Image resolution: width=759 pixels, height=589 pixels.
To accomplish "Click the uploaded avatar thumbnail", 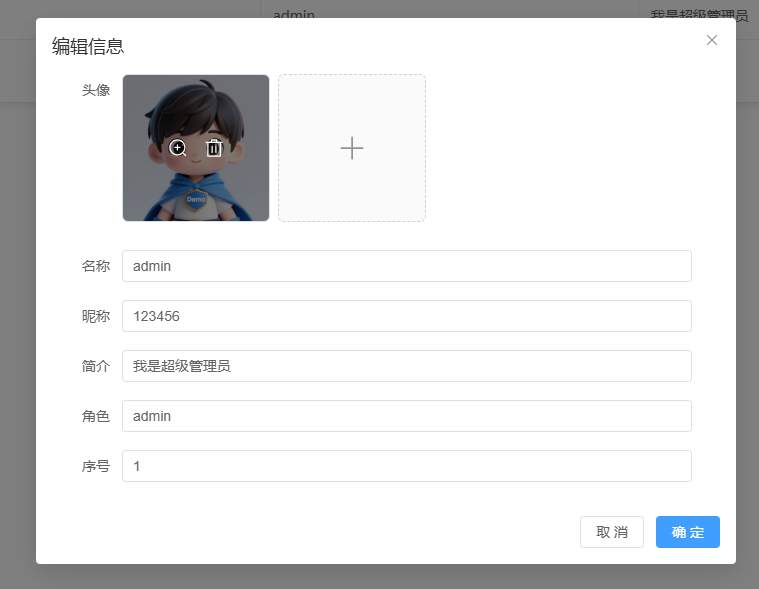I will (196, 148).
